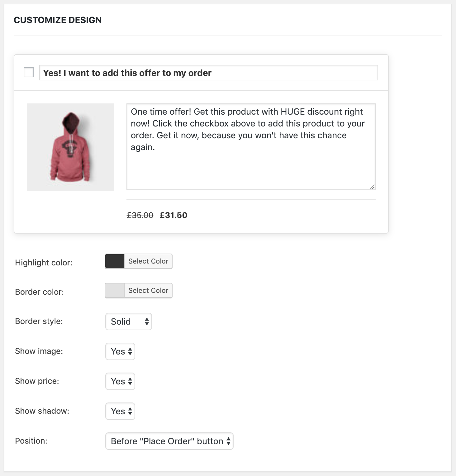Viewport: 456px width, 476px height.
Task: Click the light gray Border color swatch
Action: [x=114, y=290]
